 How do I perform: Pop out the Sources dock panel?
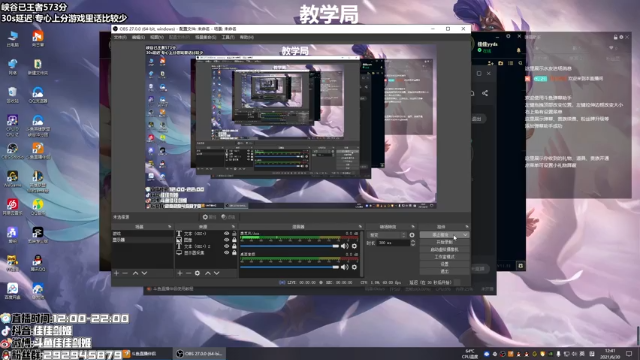233,227
